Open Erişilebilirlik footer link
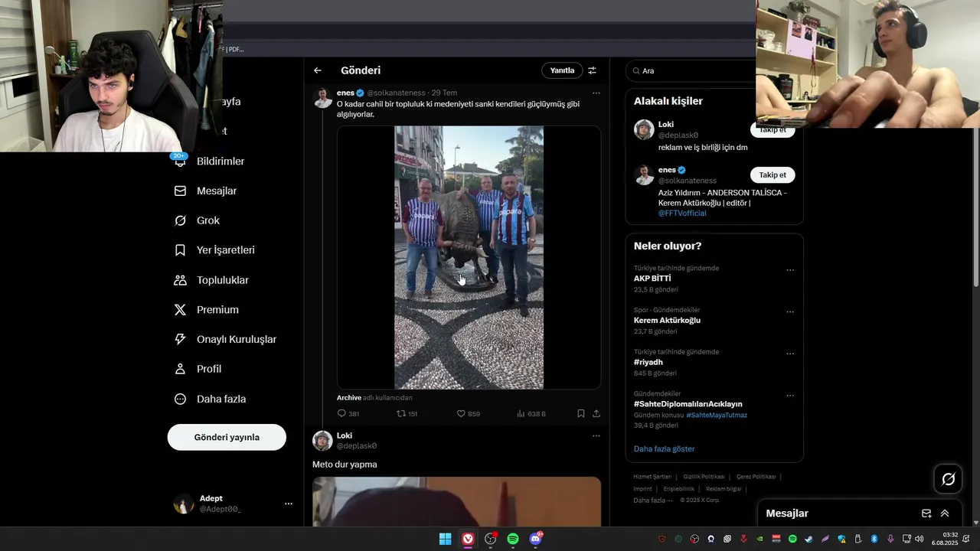This screenshot has height=551, width=980. (x=679, y=489)
